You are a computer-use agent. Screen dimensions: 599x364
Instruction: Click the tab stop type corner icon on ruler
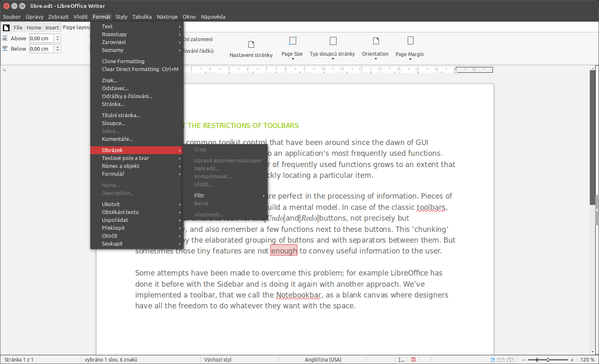[5, 70]
